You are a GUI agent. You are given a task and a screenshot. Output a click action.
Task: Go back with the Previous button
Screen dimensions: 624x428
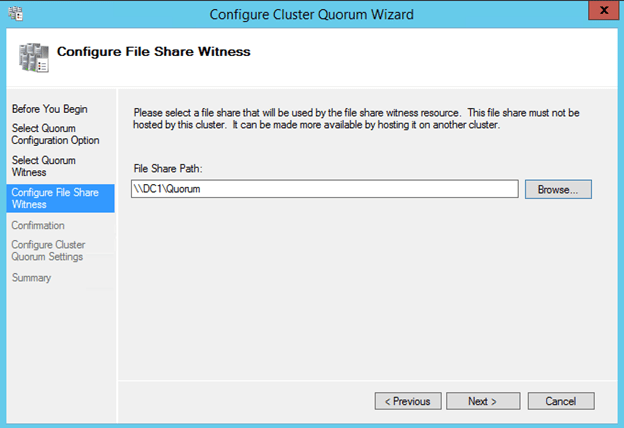click(x=407, y=401)
